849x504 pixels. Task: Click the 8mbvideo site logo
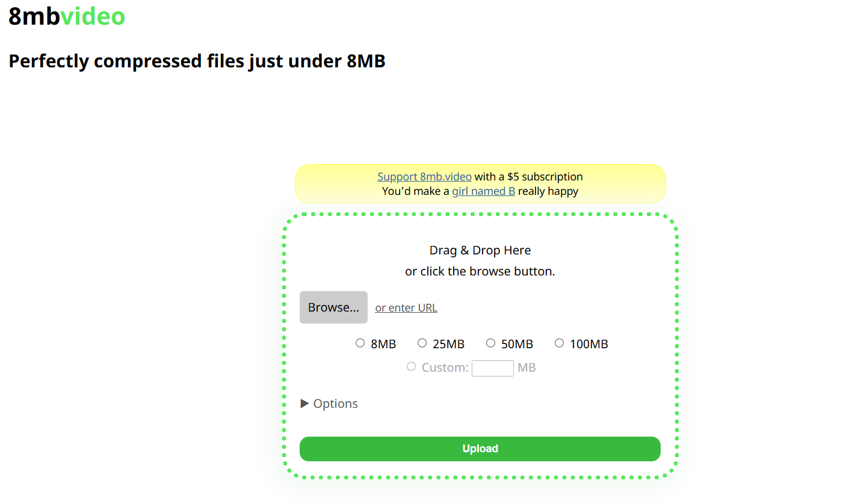[67, 16]
